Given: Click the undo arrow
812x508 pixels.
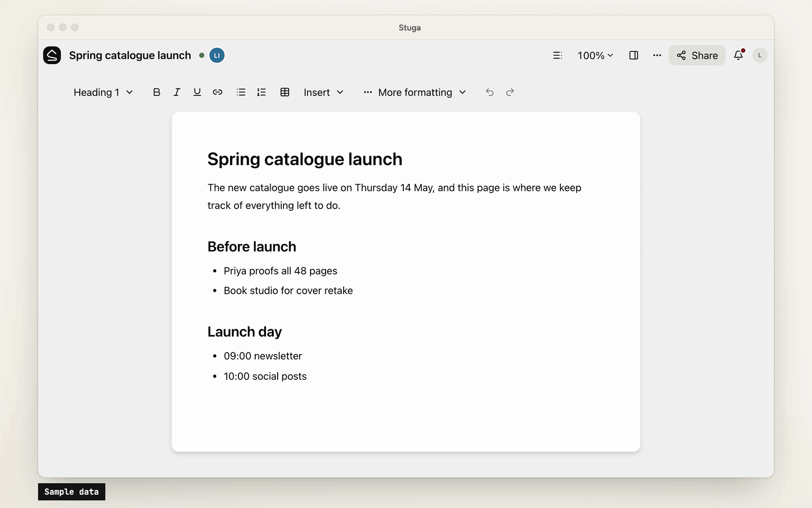Looking at the screenshot, I should pyautogui.click(x=490, y=92).
